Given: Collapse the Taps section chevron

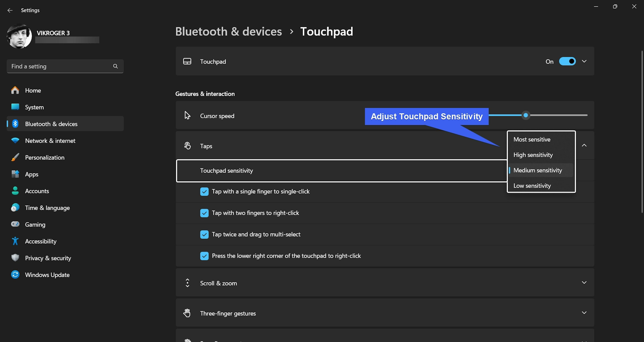Looking at the screenshot, I should pos(584,145).
